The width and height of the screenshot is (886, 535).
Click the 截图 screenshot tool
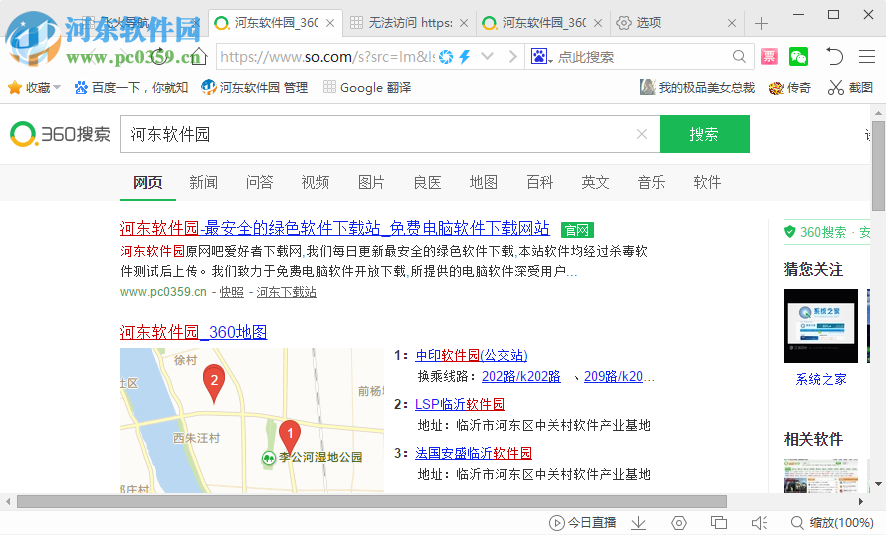click(850, 88)
